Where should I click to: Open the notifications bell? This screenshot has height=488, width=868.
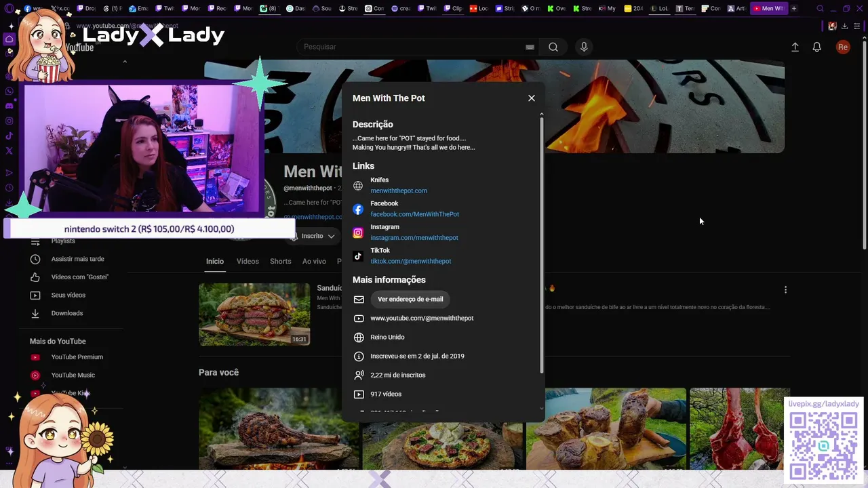pos(817,47)
